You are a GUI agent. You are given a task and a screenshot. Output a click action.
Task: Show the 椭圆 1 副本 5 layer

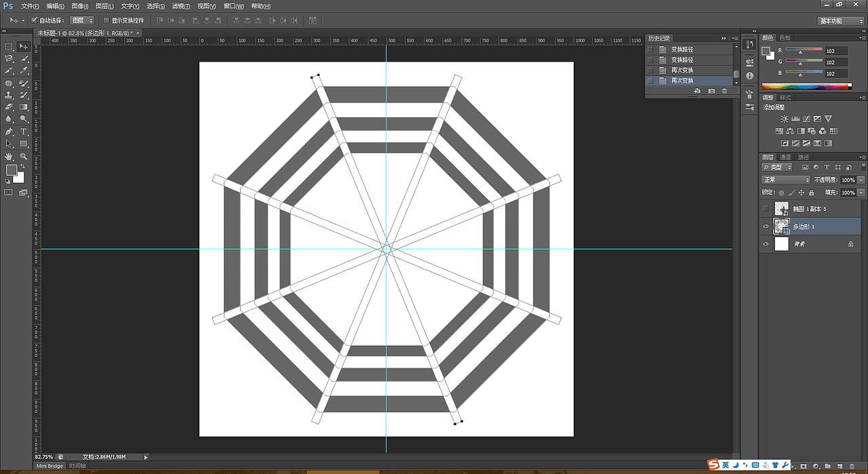point(766,208)
